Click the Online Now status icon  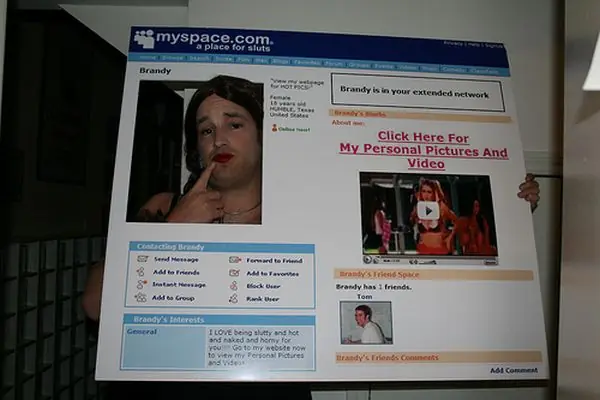[x=274, y=128]
